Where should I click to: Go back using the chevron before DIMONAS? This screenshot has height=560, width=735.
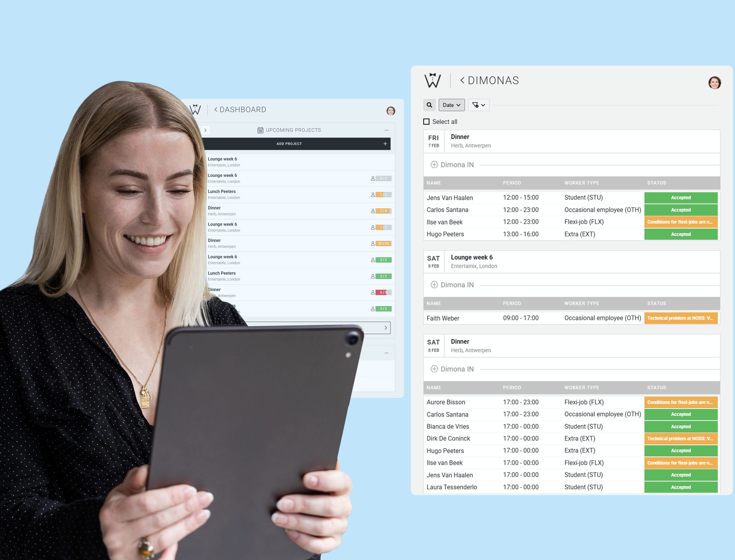point(462,80)
